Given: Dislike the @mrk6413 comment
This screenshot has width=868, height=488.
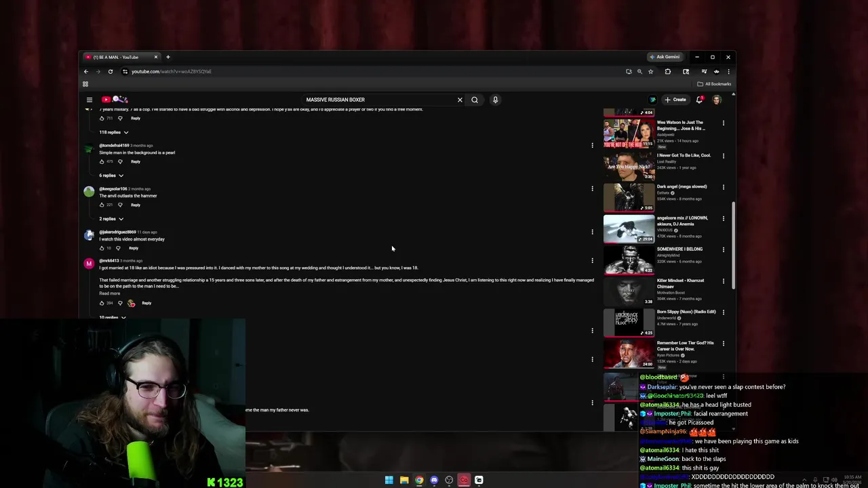Looking at the screenshot, I should click(x=121, y=303).
